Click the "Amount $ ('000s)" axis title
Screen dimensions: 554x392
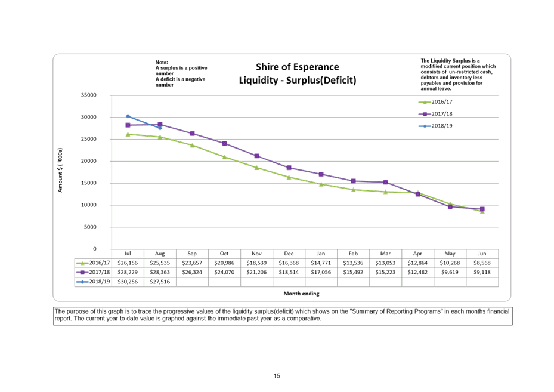click(60, 170)
